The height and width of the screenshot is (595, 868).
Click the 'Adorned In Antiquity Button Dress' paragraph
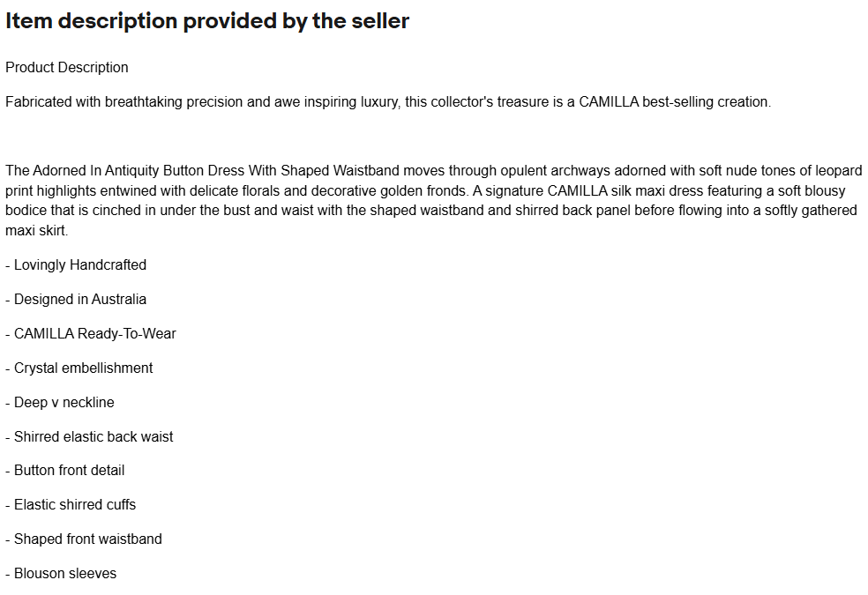[x=433, y=201]
